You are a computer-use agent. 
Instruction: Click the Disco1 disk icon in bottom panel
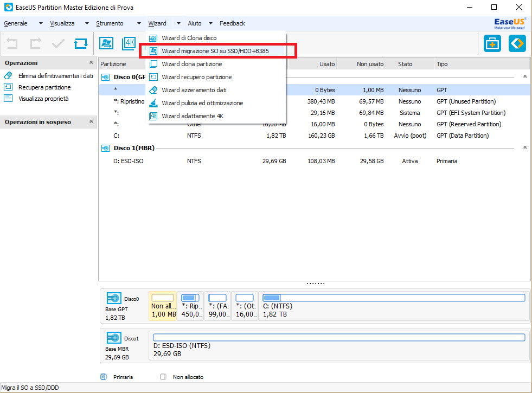[x=114, y=338]
